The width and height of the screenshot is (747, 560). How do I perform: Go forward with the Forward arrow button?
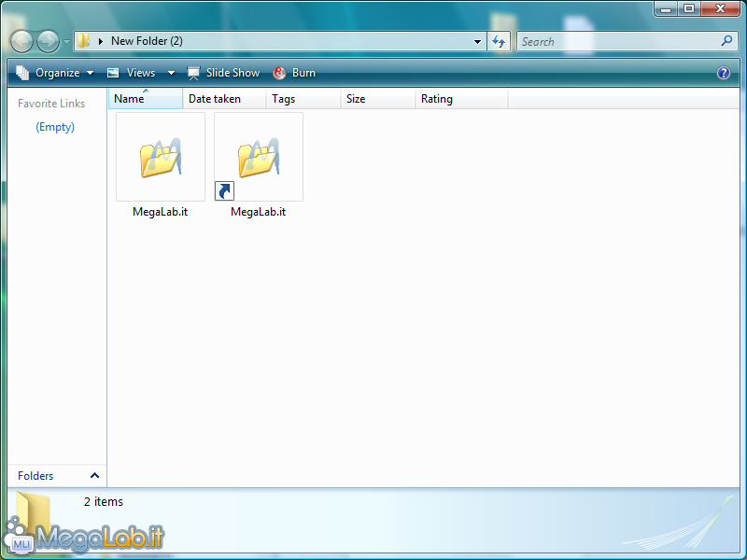49,41
